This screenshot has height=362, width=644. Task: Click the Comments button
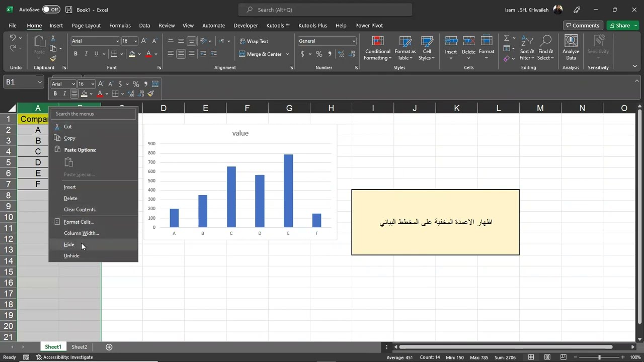click(582, 25)
